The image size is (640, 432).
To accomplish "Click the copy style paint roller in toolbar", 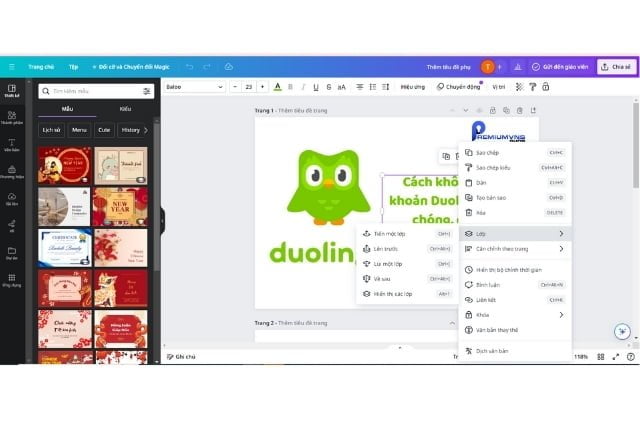I will point(532,87).
